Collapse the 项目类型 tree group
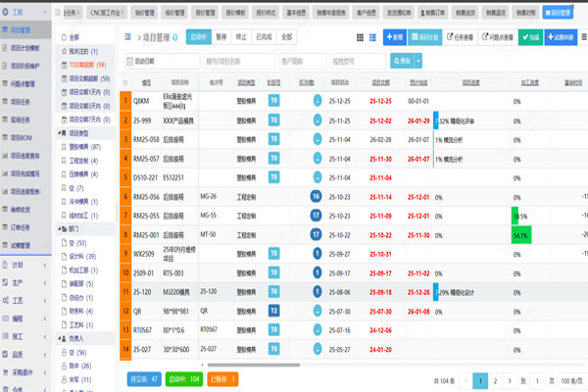Screen dimensions: 588x392 (x=59, y=133)
